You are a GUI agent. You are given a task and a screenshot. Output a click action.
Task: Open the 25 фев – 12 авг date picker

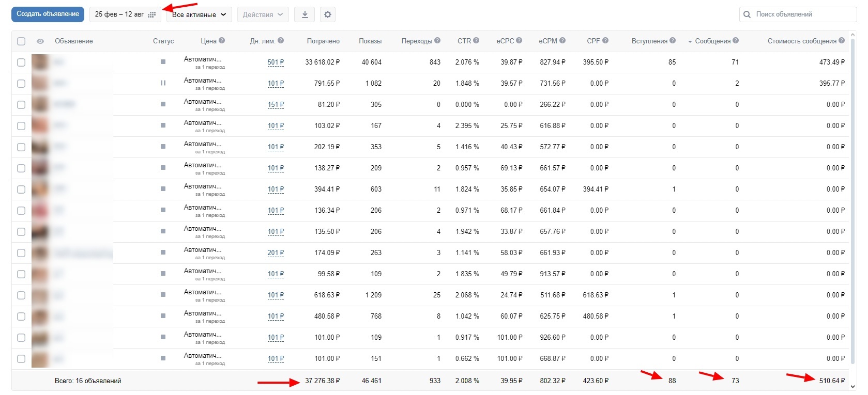click(125, 14)
